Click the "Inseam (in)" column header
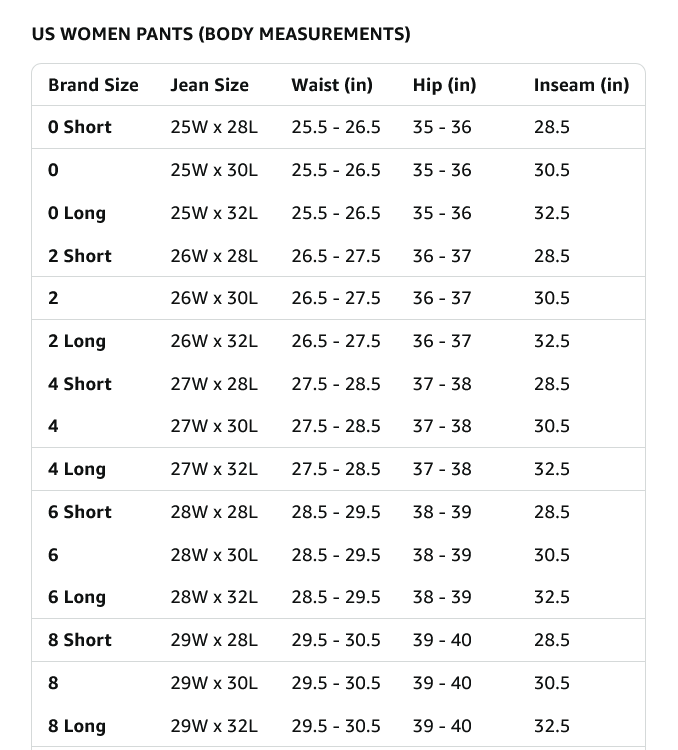678x750 pixels. click(x=581, y=85)
